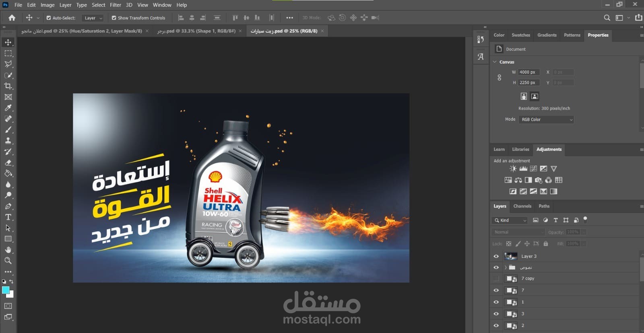Hide layer 1 using eye icon
644x333 pixels.
[496, 302]
